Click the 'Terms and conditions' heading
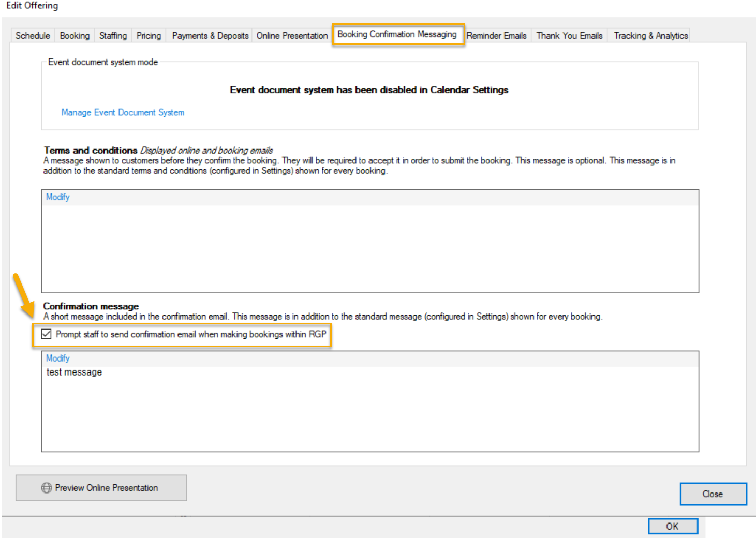Screen dimensions: 756x538 coord(91,150)
